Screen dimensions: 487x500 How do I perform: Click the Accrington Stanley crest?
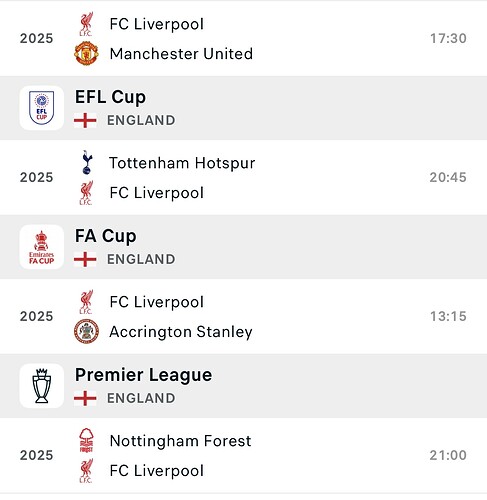pyautogui.click(x=86, y=331)
